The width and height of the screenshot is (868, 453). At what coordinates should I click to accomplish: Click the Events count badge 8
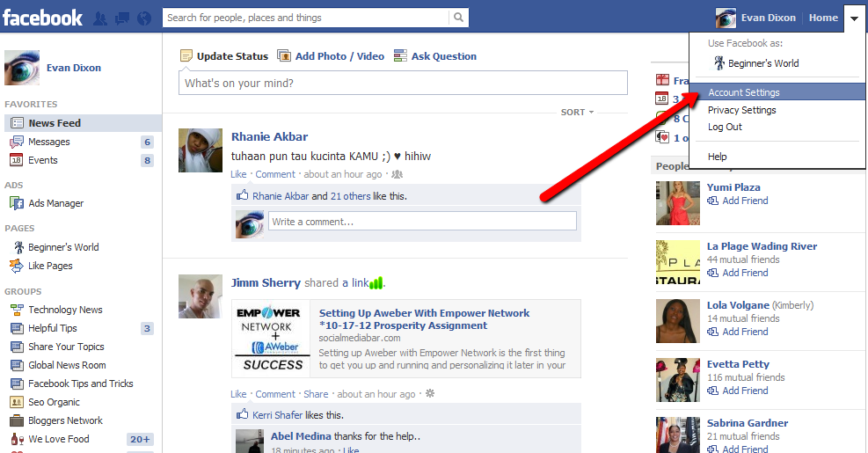tap(147, 161)
